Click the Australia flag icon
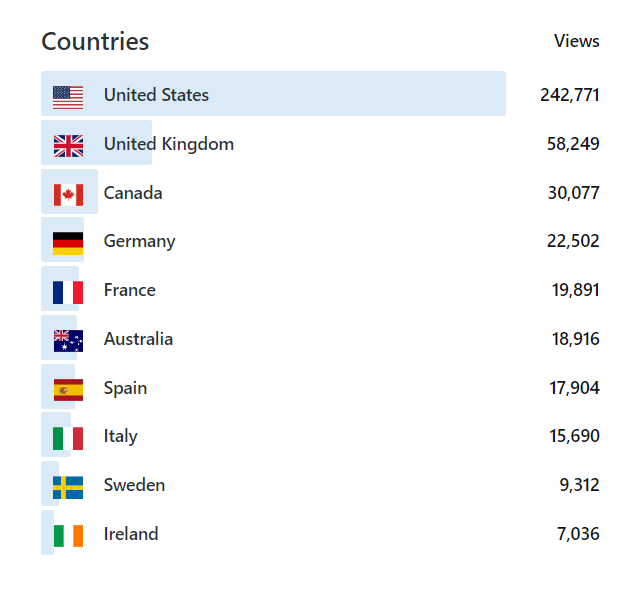This screenshot has width=622, height=601. [x=68, y=340]
